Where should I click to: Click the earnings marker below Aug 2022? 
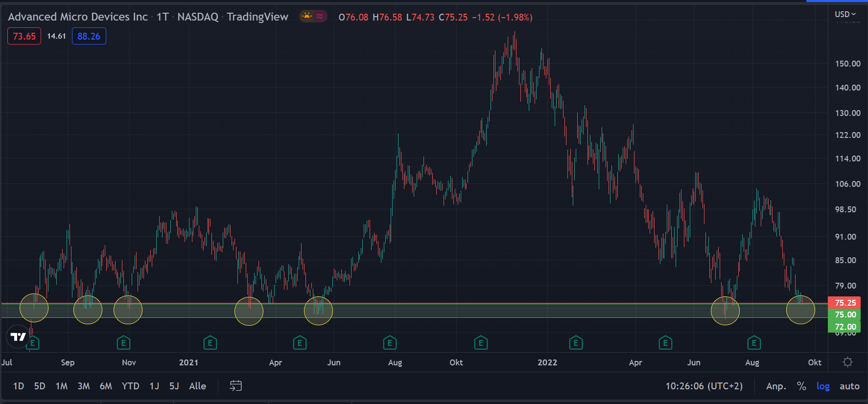click(754, 343)
